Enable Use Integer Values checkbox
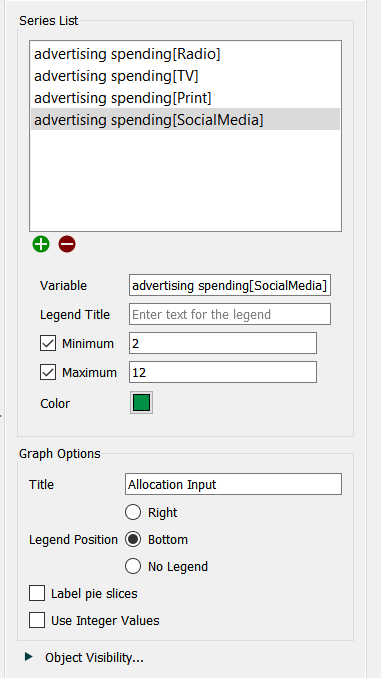 [x=37, y=620]
